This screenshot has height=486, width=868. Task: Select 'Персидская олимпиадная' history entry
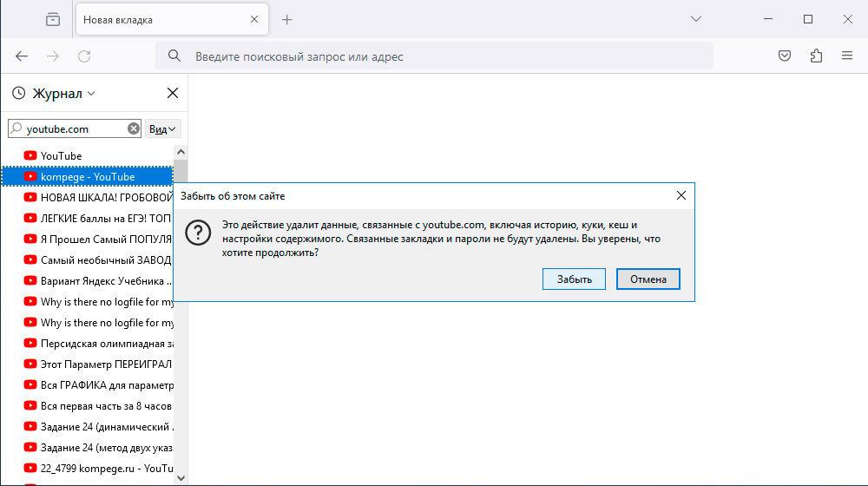(87, 344)
